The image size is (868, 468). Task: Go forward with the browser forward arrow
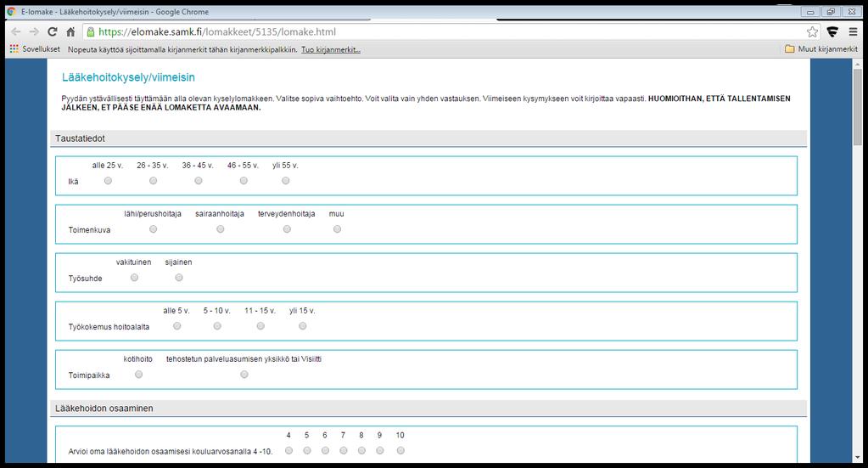34,31
